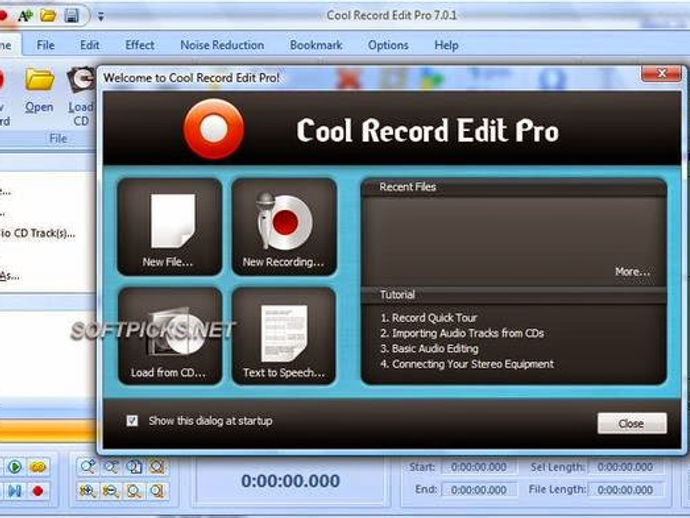Open the Noise Reduction menu
The width and height of the screenshot is (690, 518).
coord(222,45)
